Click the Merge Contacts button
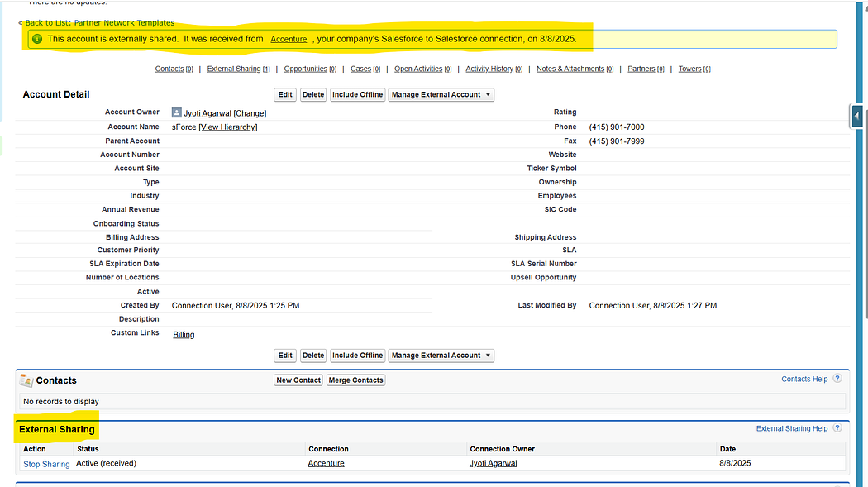 coord(355,380)
